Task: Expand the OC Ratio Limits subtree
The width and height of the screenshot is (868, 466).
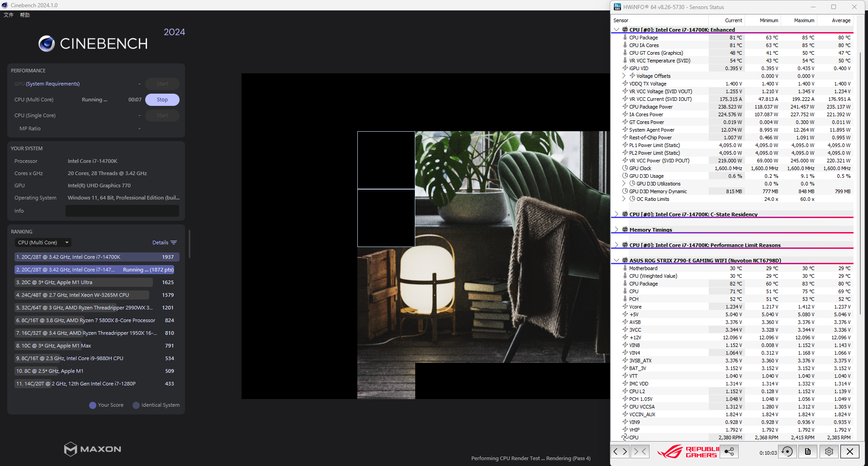Action: point(624,199)
